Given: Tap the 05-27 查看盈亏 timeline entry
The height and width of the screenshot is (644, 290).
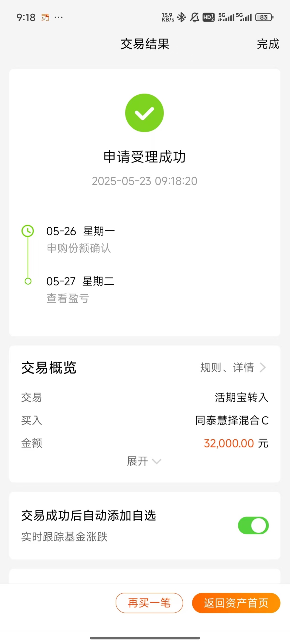Looking at the screenshot, I should coord(80,289).
